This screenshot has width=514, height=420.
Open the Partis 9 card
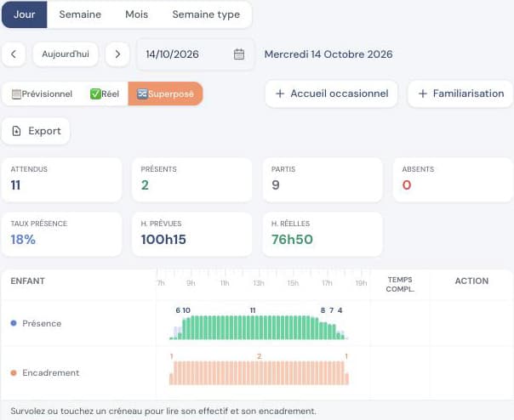coord(323,180)
